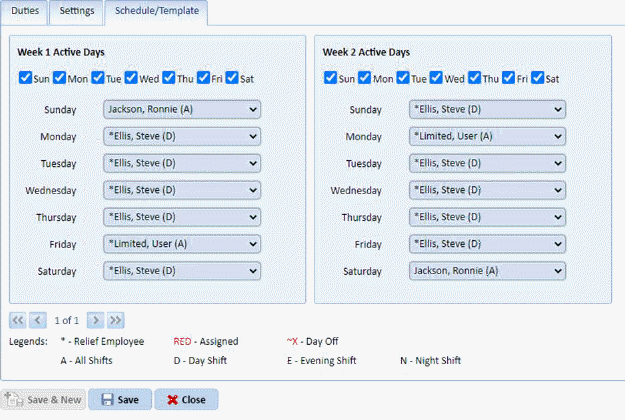Jump to last page arrow
Image resolution: width=625 pixels, height=420 pixels.
116,320
